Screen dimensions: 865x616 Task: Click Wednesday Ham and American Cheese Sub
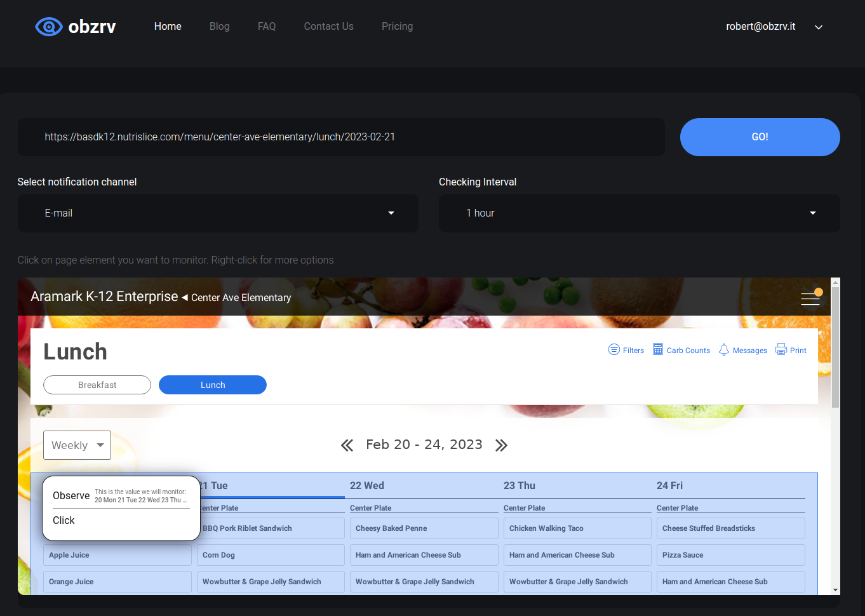[424, 555]
